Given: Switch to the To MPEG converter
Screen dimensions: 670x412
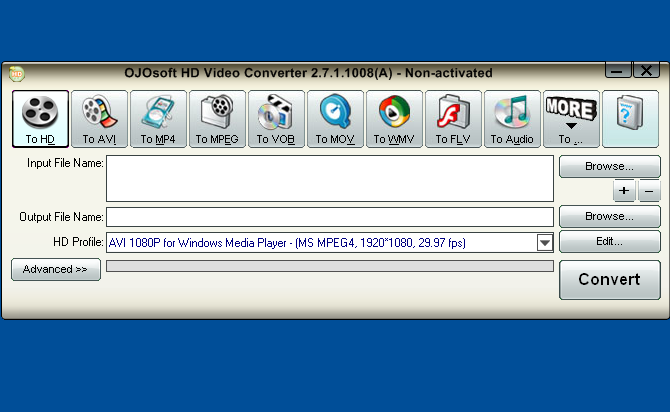Looking at the screenshot, I should coord(217,119).
